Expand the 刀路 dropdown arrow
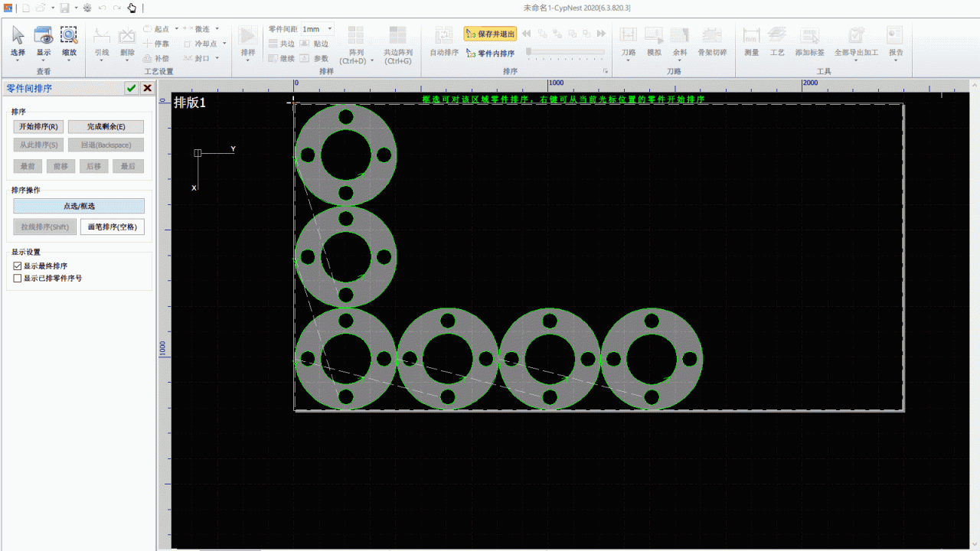Viewport: 980px width, 551px height. [x=629, y=60]
